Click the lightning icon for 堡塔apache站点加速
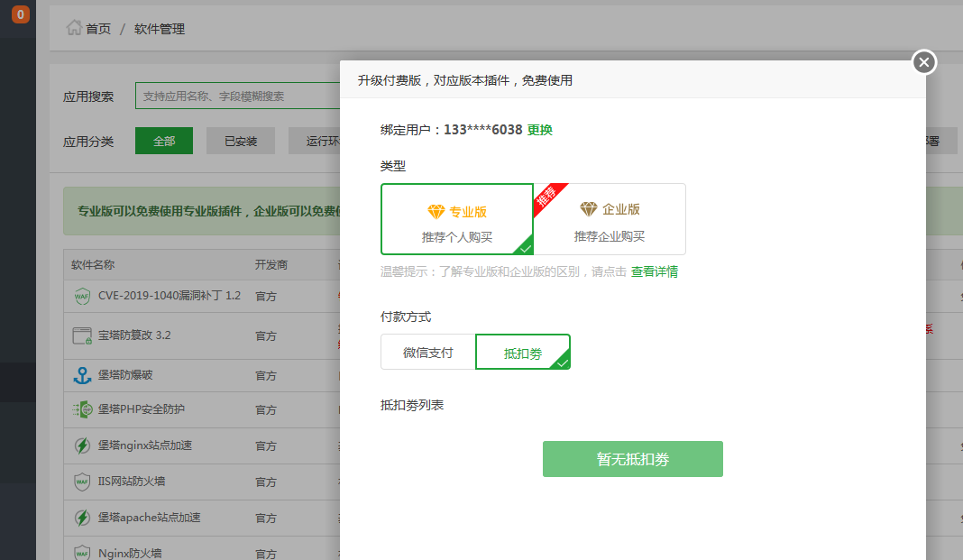 (82, 518)
